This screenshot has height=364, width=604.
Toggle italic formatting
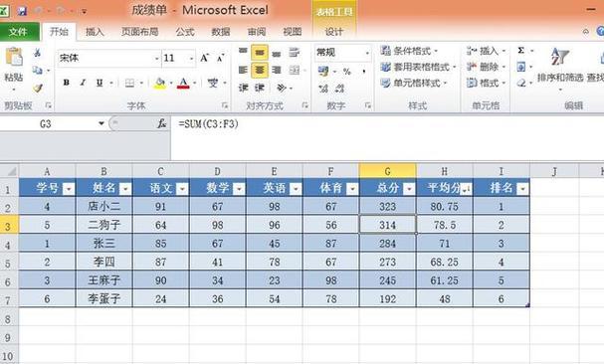click(x=83, y=83)
